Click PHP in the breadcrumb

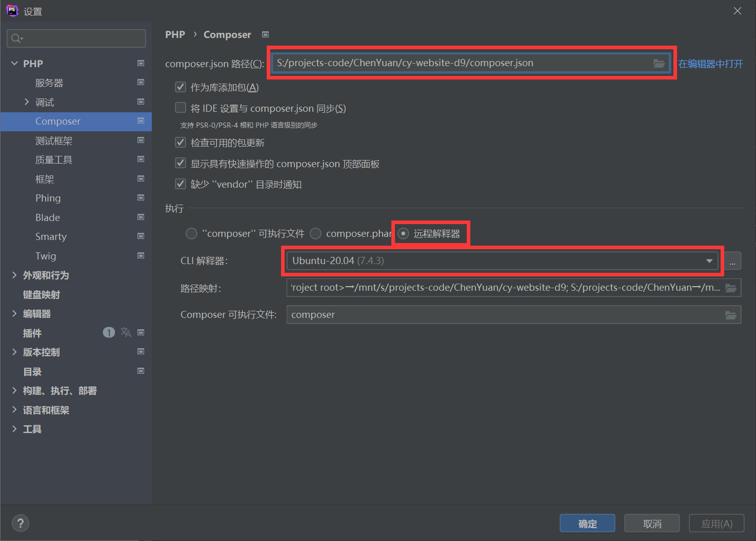click(x=175, y=34)
